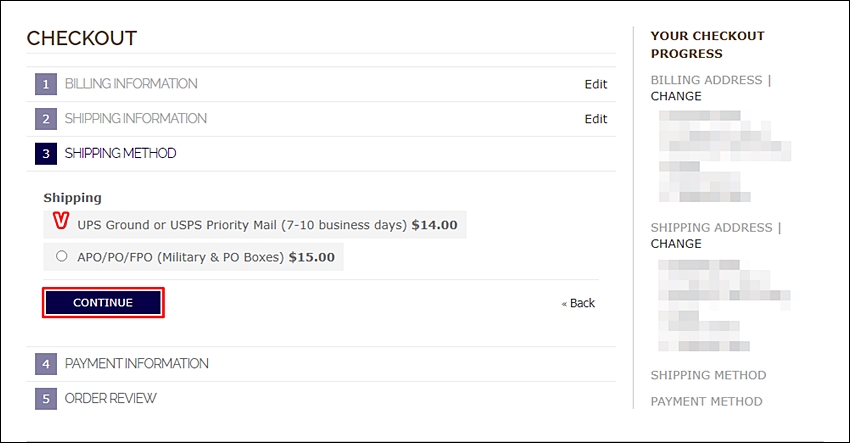Select the UPS Ground shipping radio button
This screenshot has width=850, height=443.
point(61,221)
